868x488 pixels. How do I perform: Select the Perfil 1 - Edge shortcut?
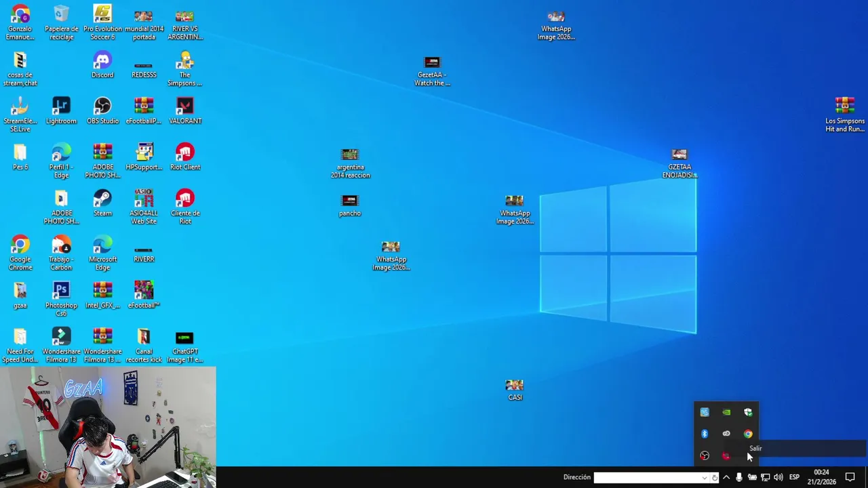[61, 161]
